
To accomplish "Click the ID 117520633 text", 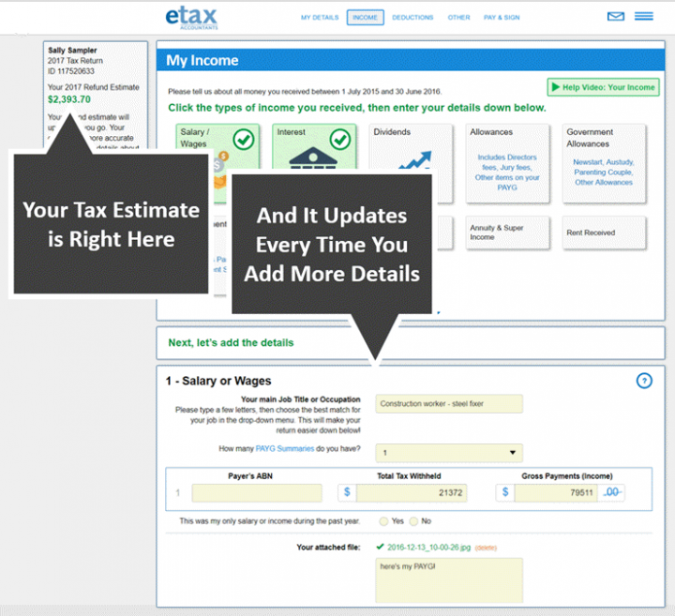I will pyautogui.click(x=71, y=71).
